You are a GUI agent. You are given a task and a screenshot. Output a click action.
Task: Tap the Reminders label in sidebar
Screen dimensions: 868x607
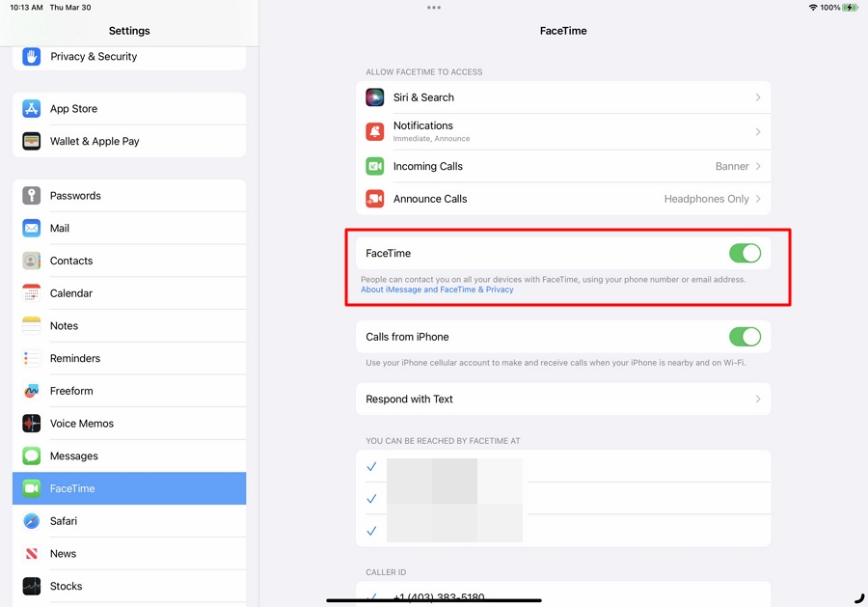[75, 358]
